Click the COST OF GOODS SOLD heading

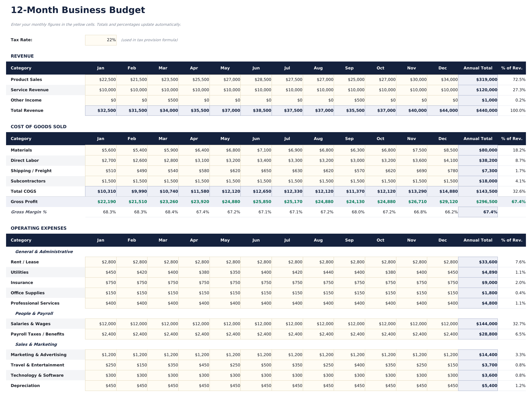[x=38, y=126]
